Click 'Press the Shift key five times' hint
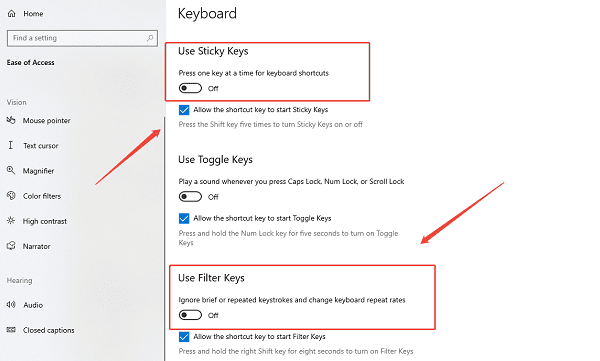600x361 pixels. pyautogui.click(x=271, y=124)
